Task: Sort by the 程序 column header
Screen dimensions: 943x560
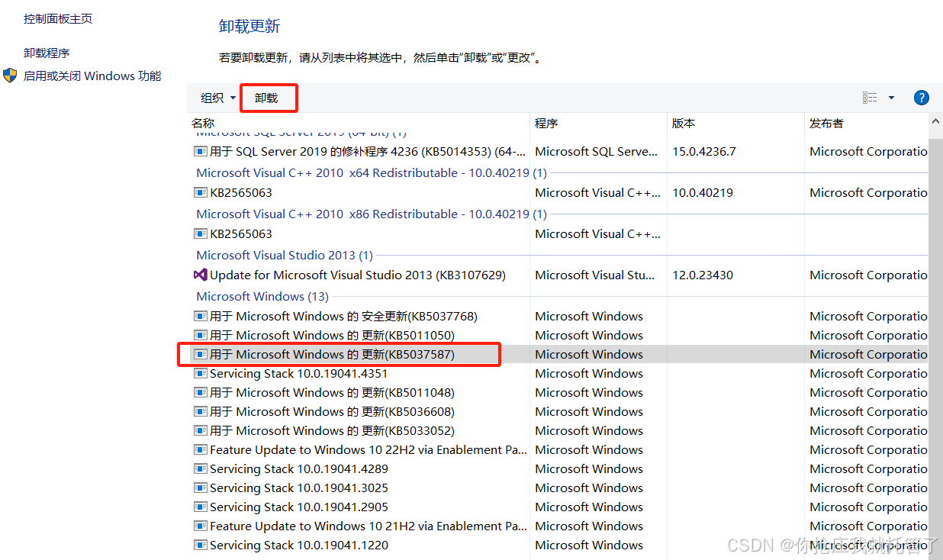Action: (x=546, y=123)
